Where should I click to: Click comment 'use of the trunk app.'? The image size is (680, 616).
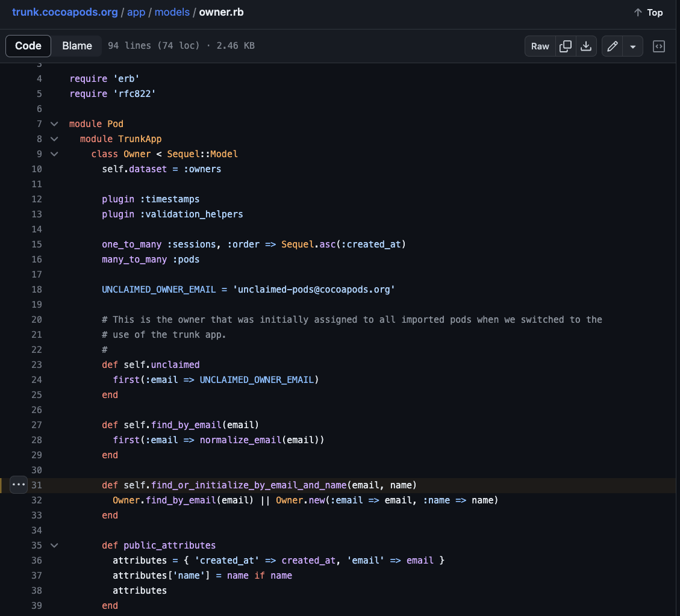point(164,335)
